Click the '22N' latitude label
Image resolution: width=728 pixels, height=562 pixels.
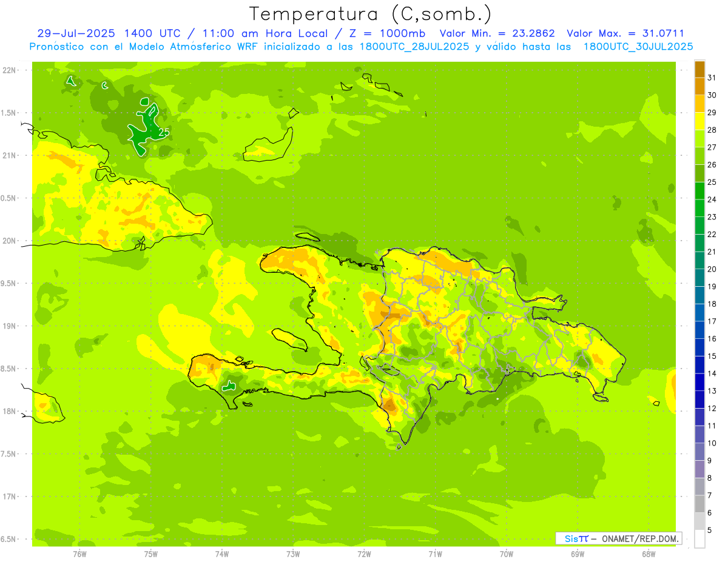point(9,70)
